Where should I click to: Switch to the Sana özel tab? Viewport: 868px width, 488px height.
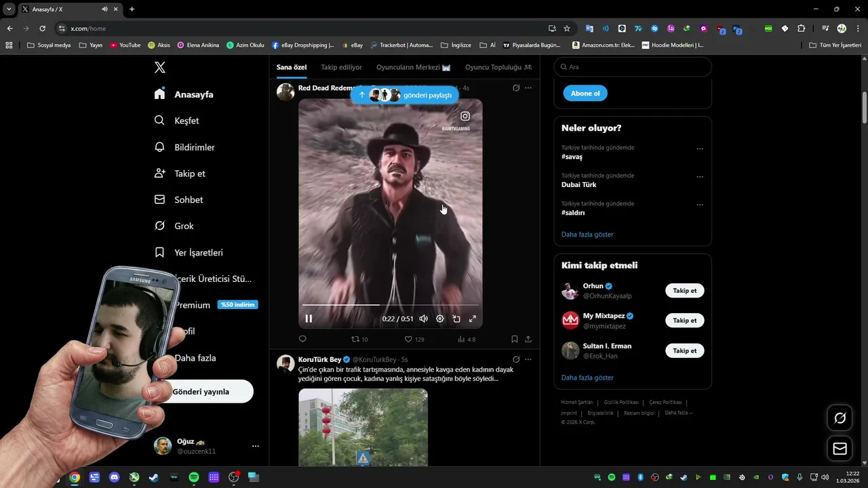tap(292, 67)
